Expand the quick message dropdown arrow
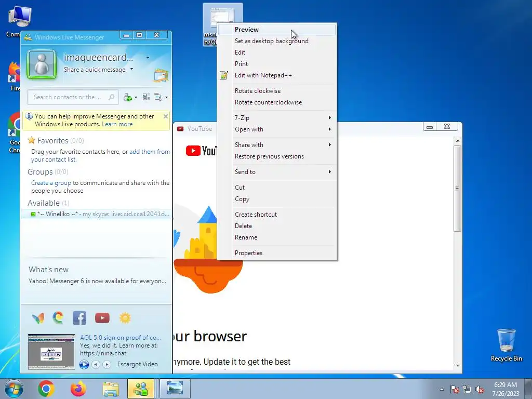Viewport: 532px width, 399px height. click(131, 69)
